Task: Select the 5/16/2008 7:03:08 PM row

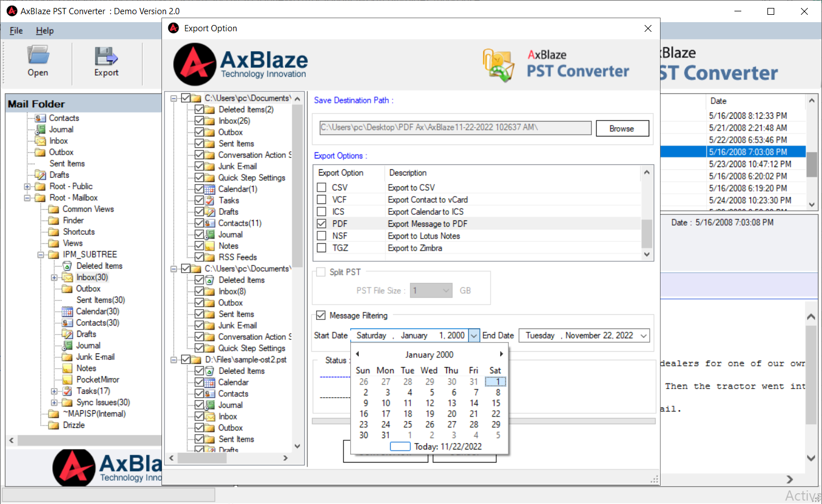Action: point(733,152)
